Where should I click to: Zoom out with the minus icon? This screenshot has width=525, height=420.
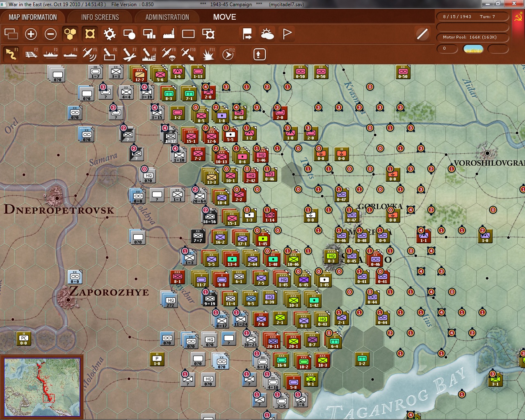[x=50, y=34]
